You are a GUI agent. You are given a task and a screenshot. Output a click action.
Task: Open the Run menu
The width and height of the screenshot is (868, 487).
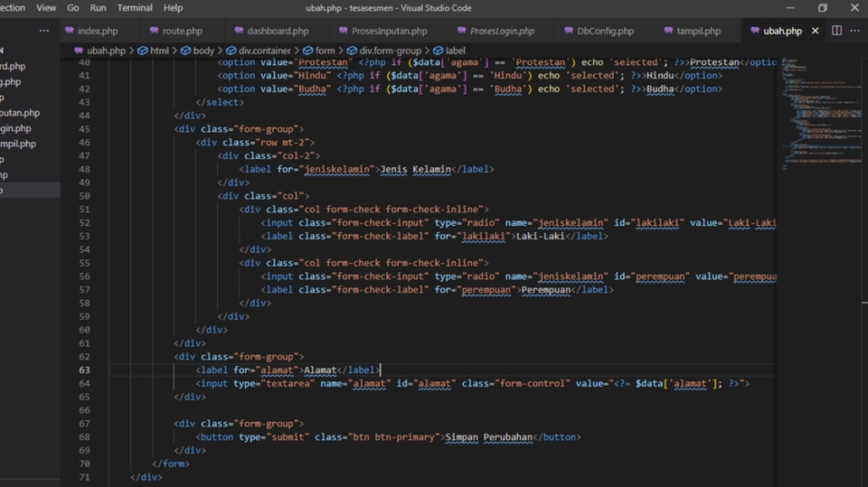pyautogui.click(x=98, y=8)
